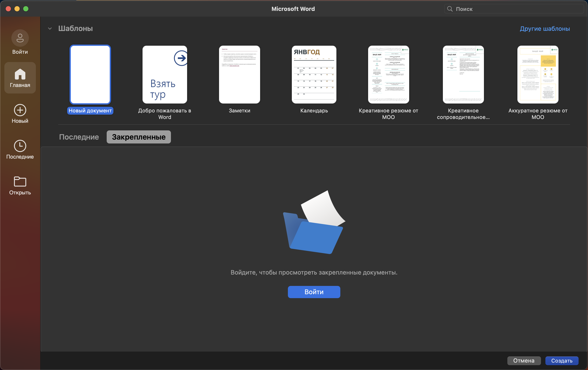Click the Microsoft Word window title
Screen dimensions: 588x370
coord(293,9)
